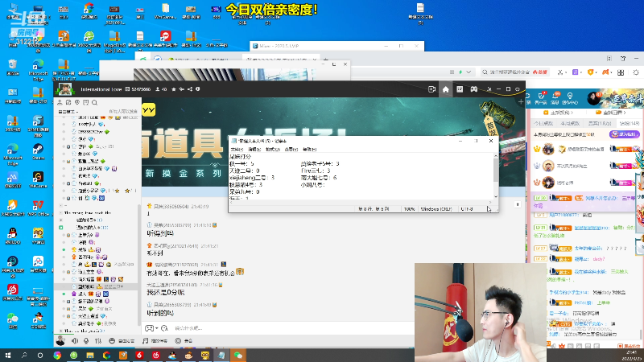Click the channel avatar in YY title bar

65,89
